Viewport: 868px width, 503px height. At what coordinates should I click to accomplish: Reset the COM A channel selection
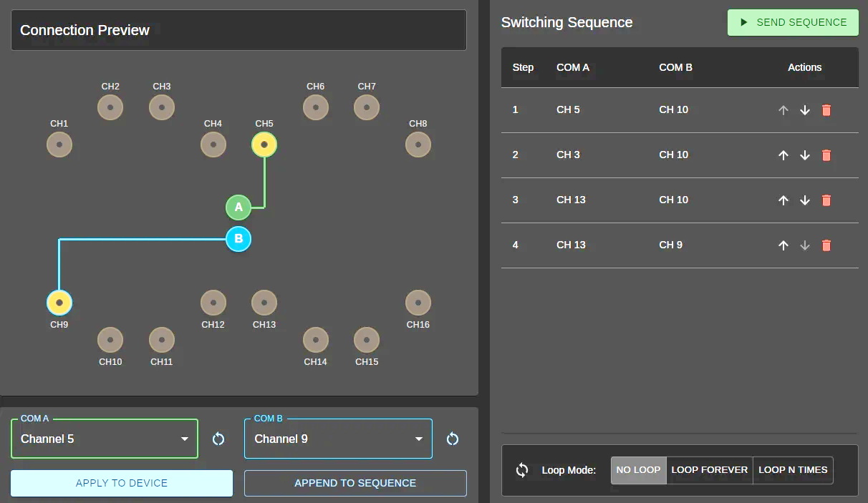[x=218, y=439]
